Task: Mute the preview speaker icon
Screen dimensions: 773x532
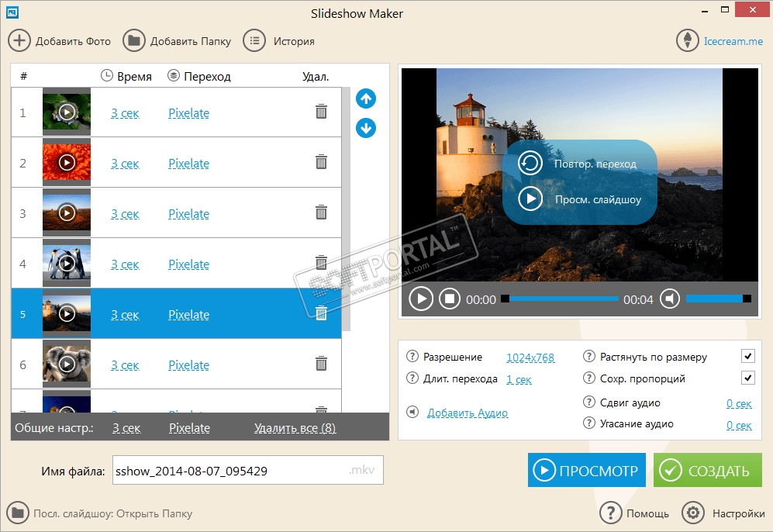Action: click(x=669, y=299)
